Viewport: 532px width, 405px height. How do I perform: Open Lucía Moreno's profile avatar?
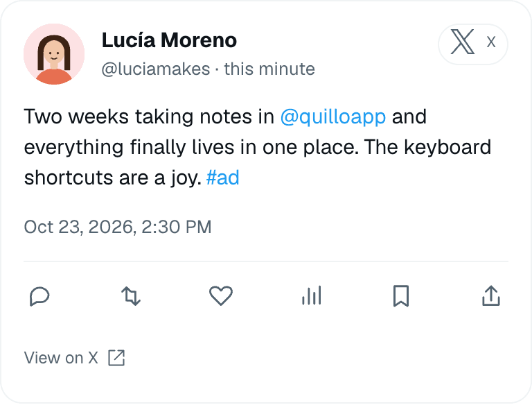(54, 54)
